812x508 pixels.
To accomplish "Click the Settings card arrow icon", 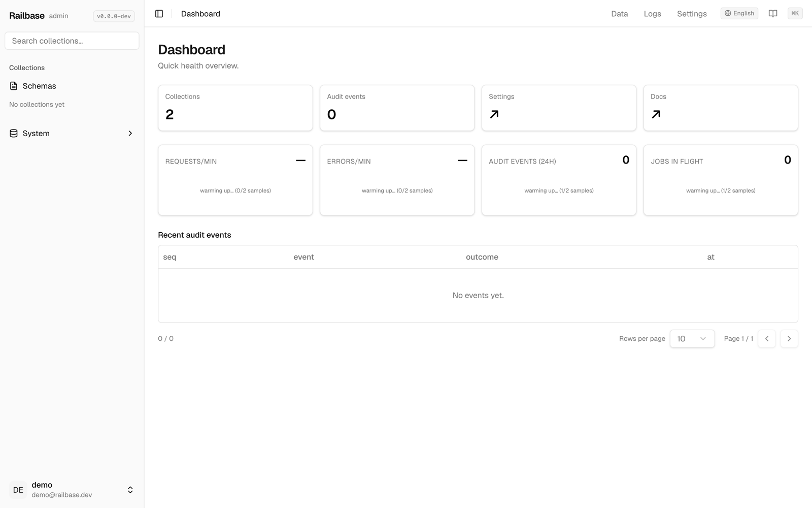I will 494,114.
